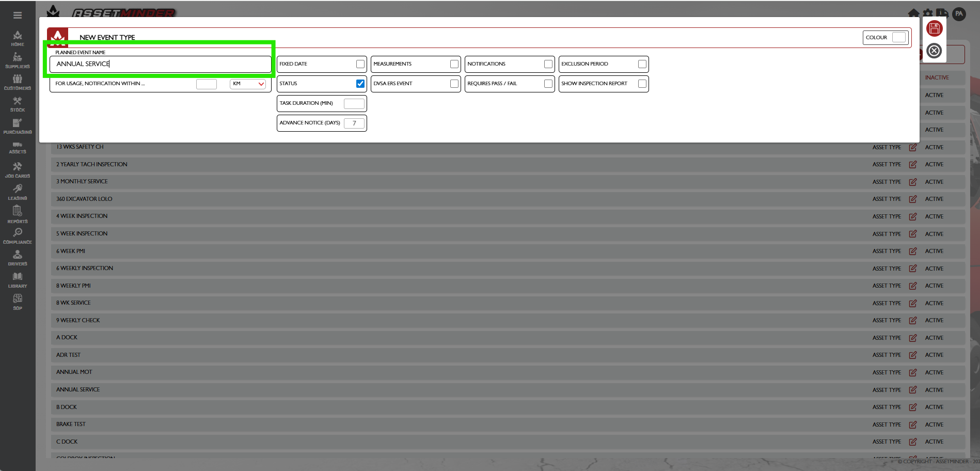This screenshot has height=471, width=980.
Task: Open the SOP sidebar icon
Action: [18, 301]
